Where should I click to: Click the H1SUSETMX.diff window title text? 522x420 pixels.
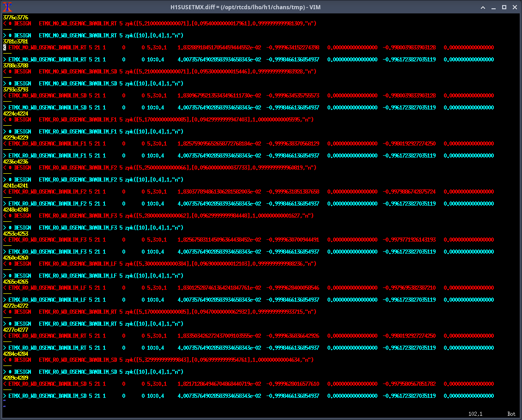[261, 7]
